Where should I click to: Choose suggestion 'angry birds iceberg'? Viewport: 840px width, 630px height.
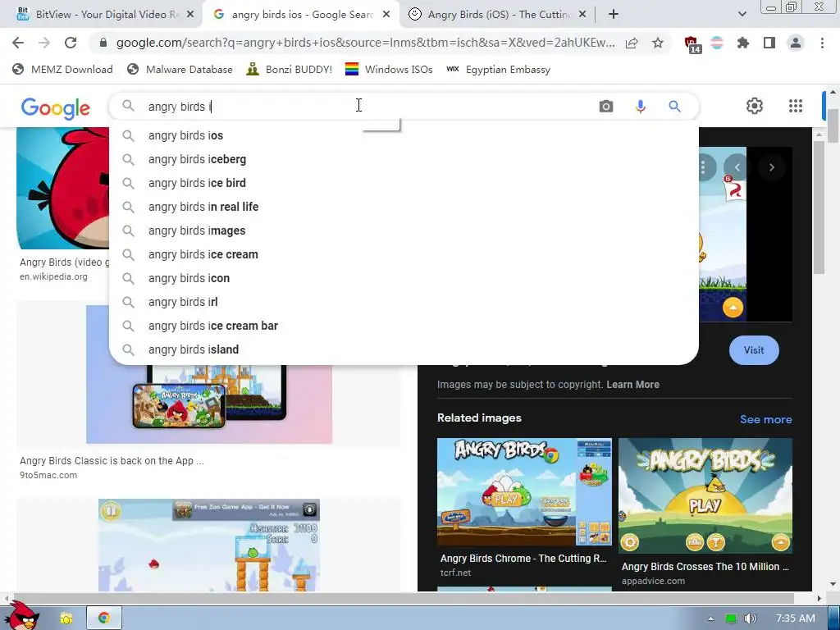pos(404,159)
